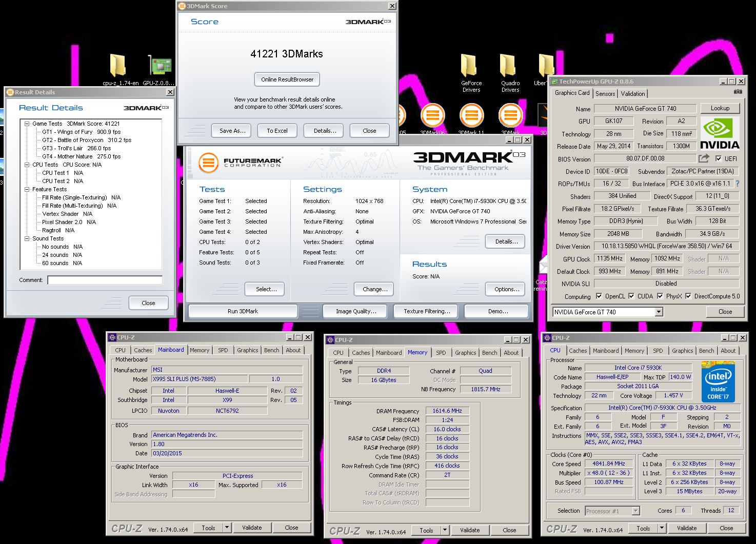
Task: Click title icon of CPU-Z processor window
Action: [547, 338]
